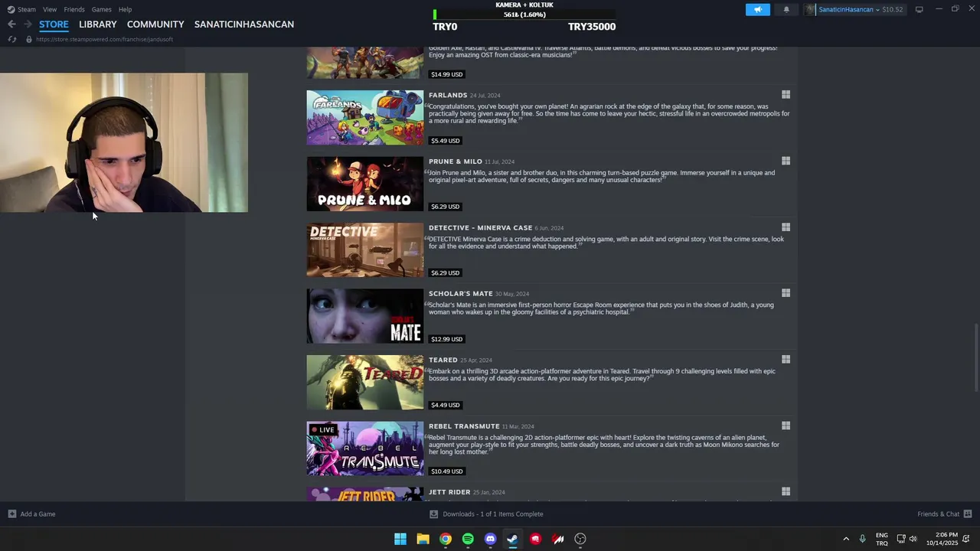Open notifications bell icon

point(786,9)
